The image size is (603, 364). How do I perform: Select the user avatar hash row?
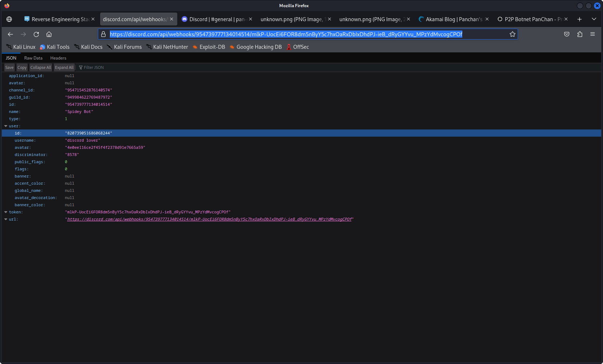tap(301, 147)
